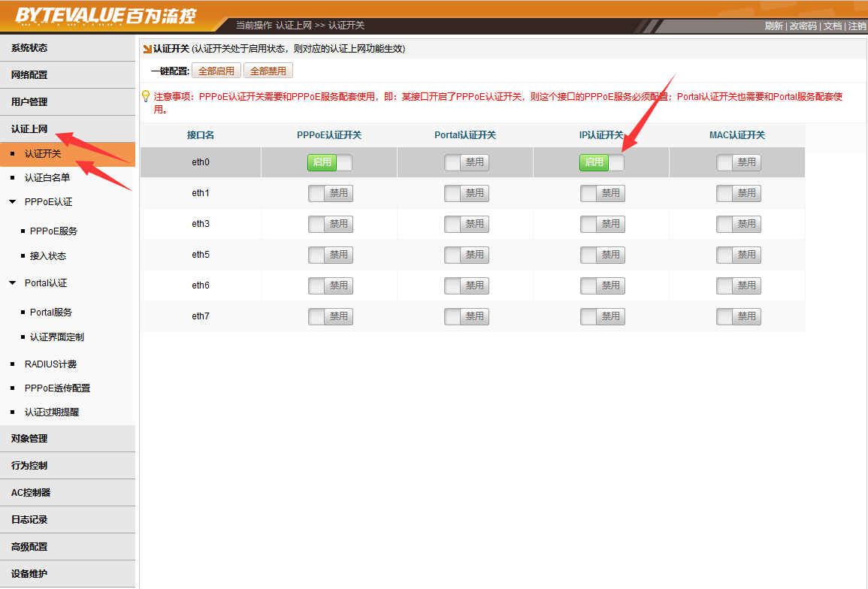The width and height of the screenshot is (868, 589).
Task: Expand the 认证上网 sidebar menu
Action: click(x=29, y=129)
